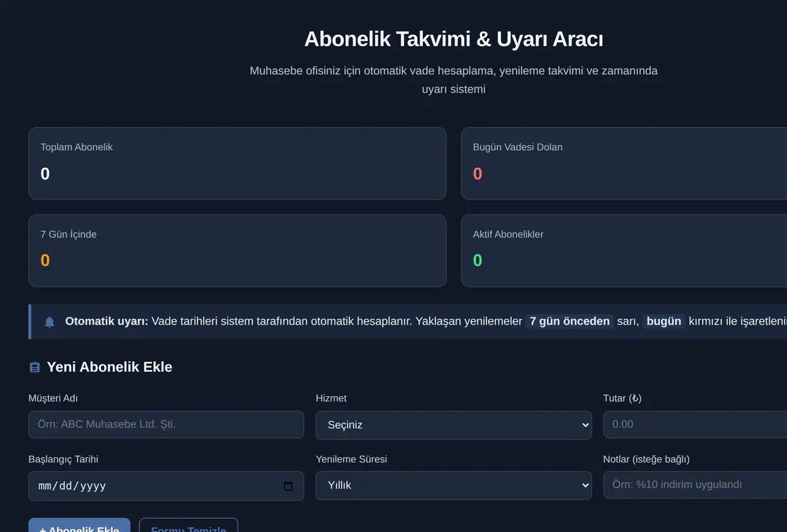Click the clipboard icon beside Yeni Abonelik Ekle
This screenshot has width=787, height=532.
click(35, 367)
